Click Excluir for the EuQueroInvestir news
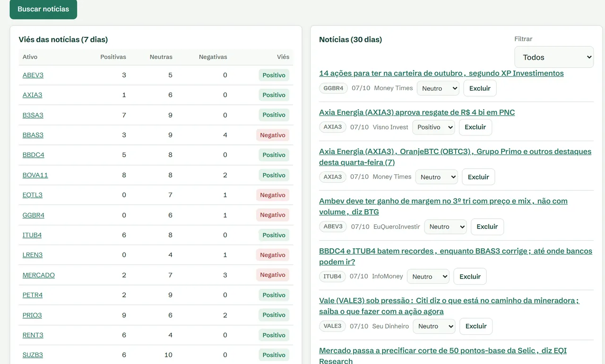Viewport: 605px width, 364px height. (487, 227)
